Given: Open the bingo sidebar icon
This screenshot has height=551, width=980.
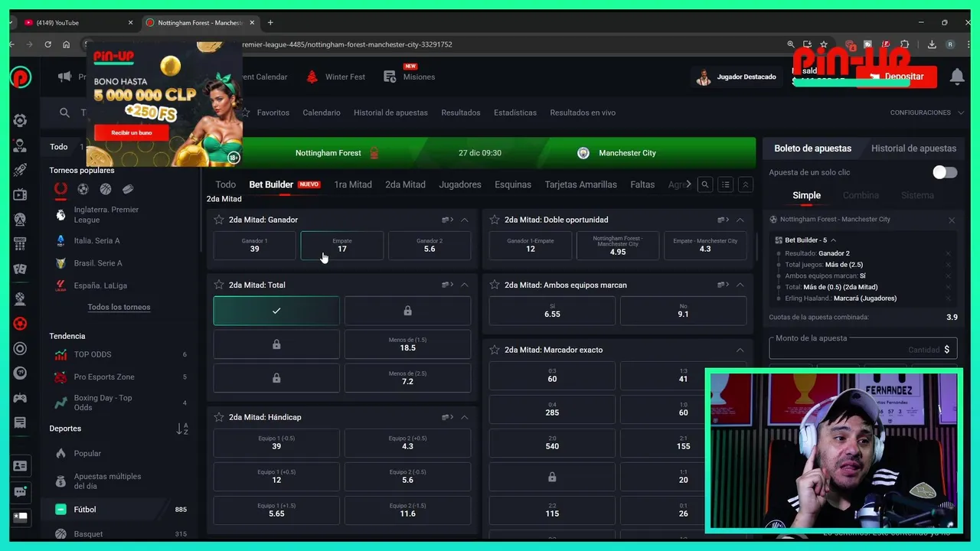Looking at the screenshot, I should click(x=21, y=245).
